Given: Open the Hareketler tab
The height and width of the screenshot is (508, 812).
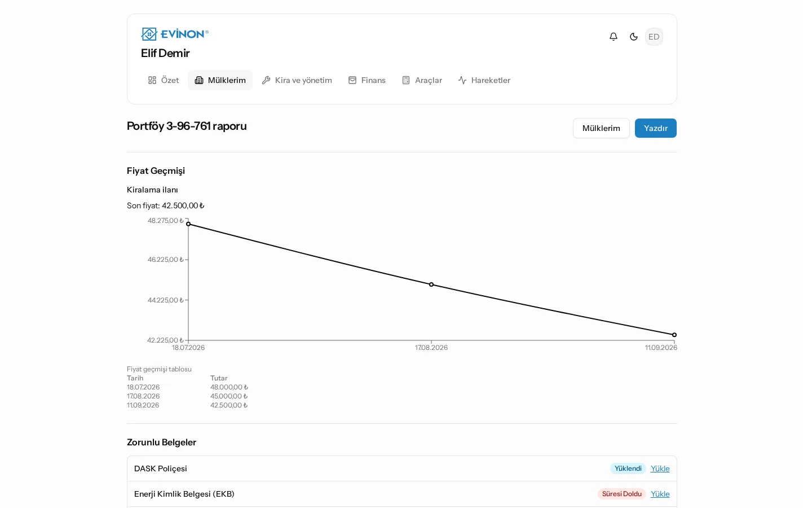Looking at the screenshot, I should [484, 80].
